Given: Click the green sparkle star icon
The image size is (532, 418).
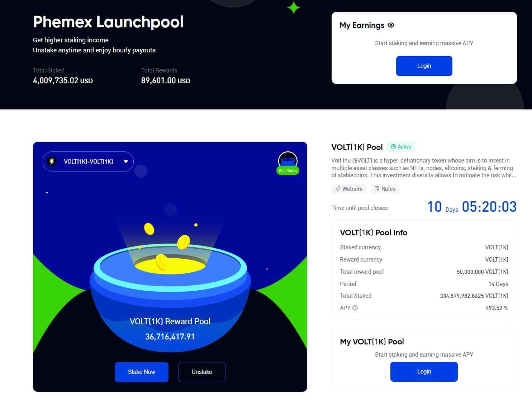Looking at the screenshot, I should [294, 8].
